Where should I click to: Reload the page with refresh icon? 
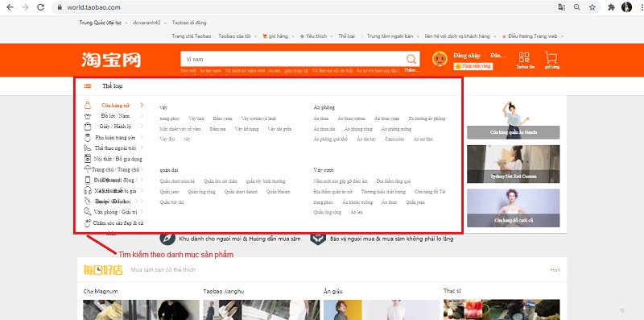point(40,7)
